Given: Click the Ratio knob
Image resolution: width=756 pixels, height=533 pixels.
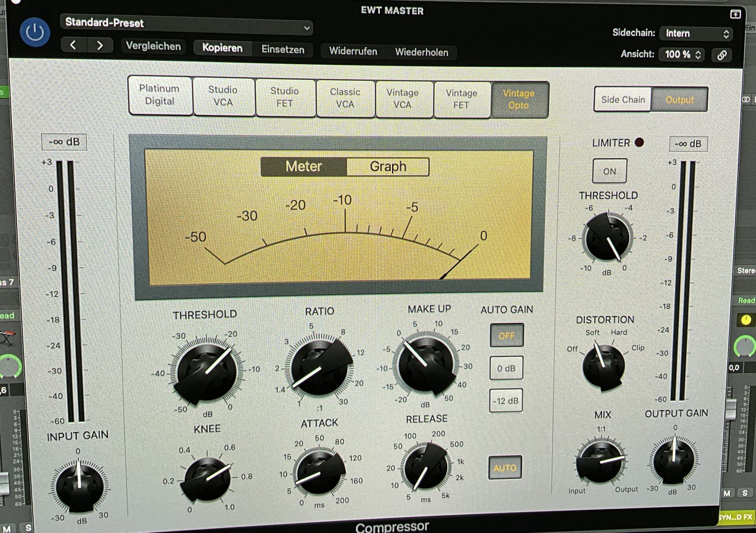Looking at the screenshot, I should click(x=319, y=368).
